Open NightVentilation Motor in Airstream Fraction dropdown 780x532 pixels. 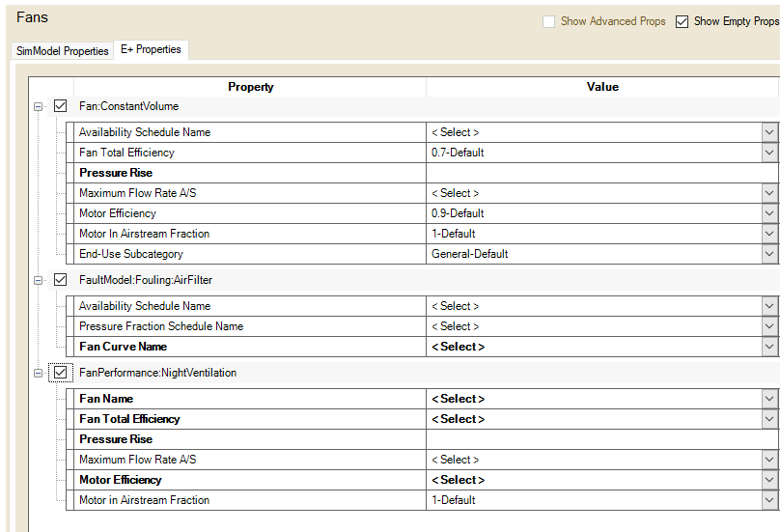click(x=769, y=500)
